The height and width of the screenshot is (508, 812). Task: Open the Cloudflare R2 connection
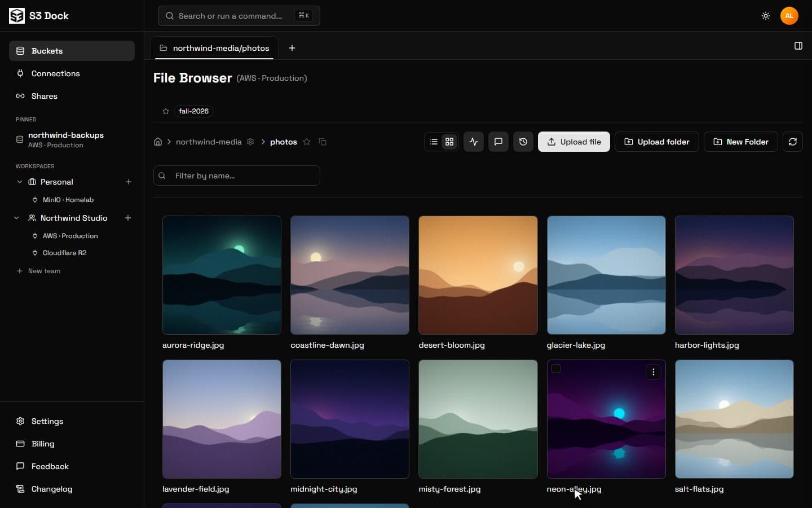coord(65,253)
